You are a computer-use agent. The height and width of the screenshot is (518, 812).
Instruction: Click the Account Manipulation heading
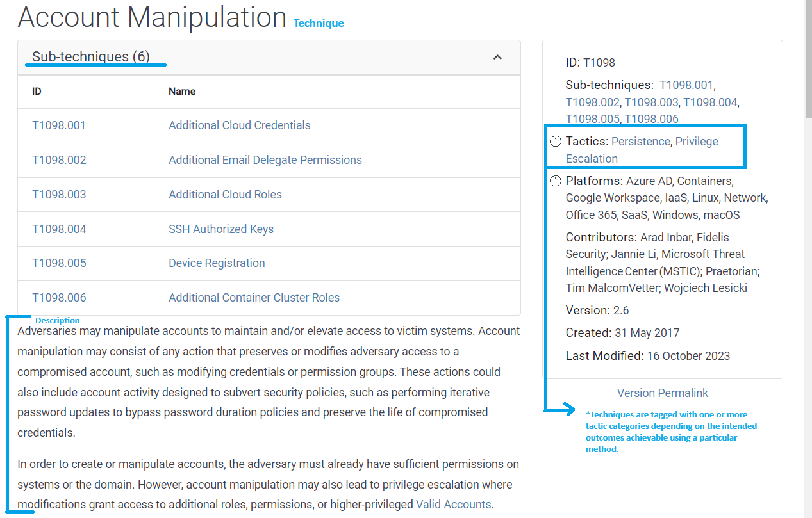coord(153,17)
